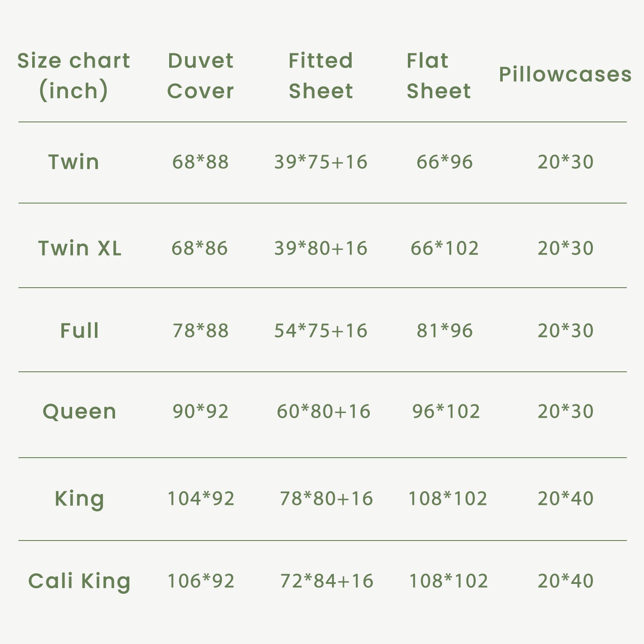
Task: Select the Cali King row label
Action: (x=79, y=581)
